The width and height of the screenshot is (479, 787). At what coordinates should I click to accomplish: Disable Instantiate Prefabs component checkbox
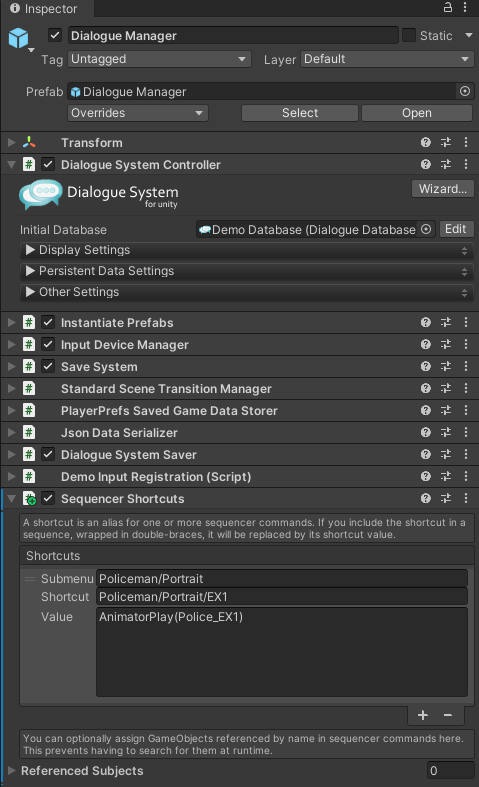48,323
